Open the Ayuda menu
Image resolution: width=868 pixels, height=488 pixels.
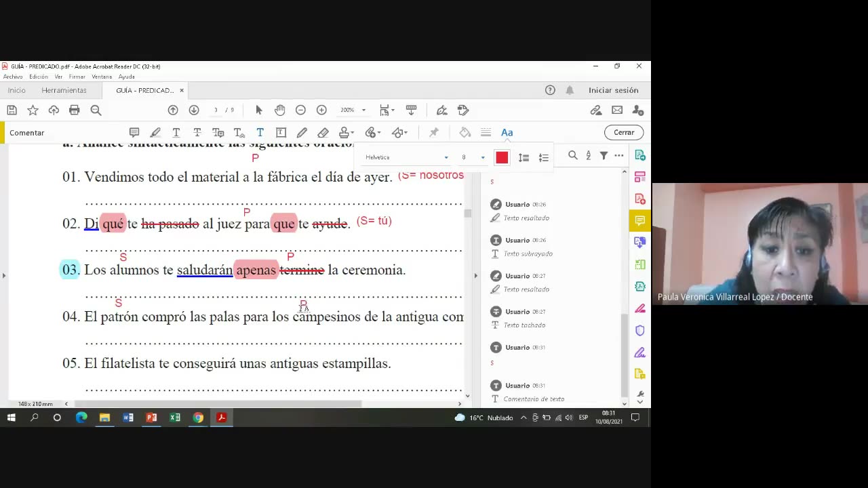point(127,77)
